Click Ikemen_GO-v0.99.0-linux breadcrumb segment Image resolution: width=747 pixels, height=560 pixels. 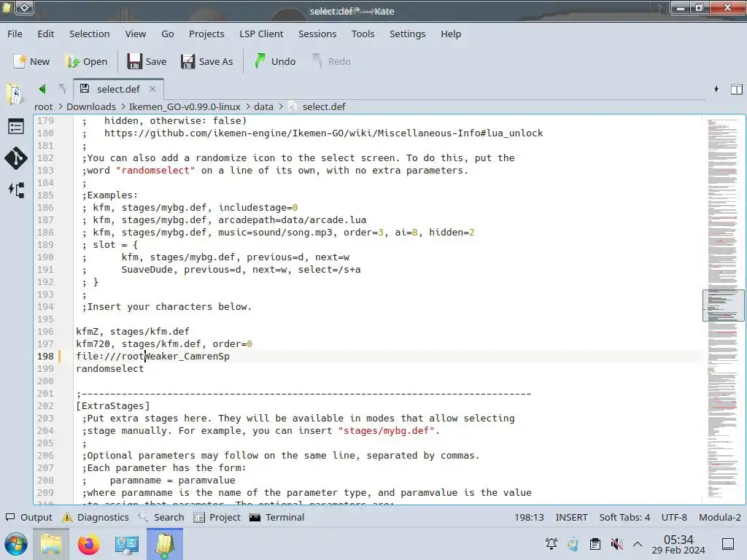pyautogui.click(x=185, y=106)
